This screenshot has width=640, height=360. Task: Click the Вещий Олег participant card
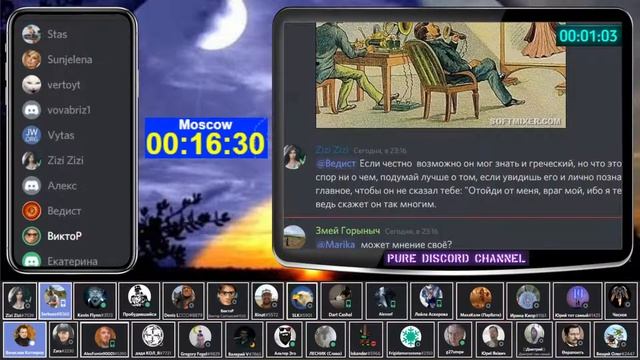pyautogui.click(x=616, y=340)
